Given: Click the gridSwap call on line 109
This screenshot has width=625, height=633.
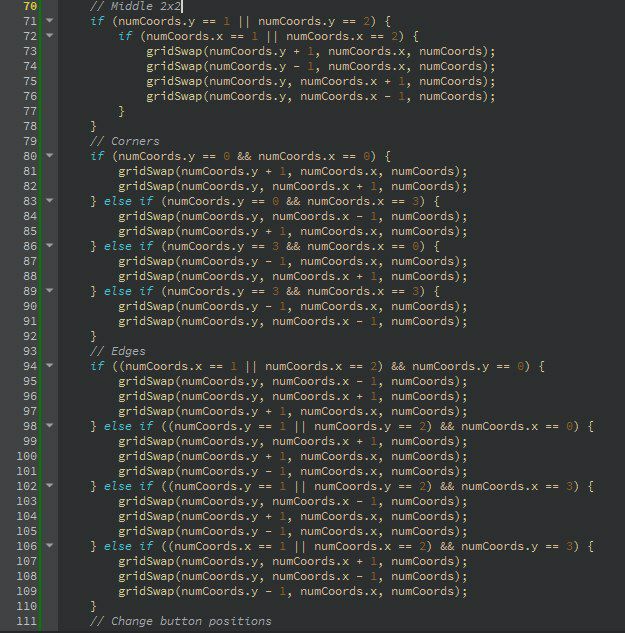Looking at the screenshot, I should pos(293,591).
